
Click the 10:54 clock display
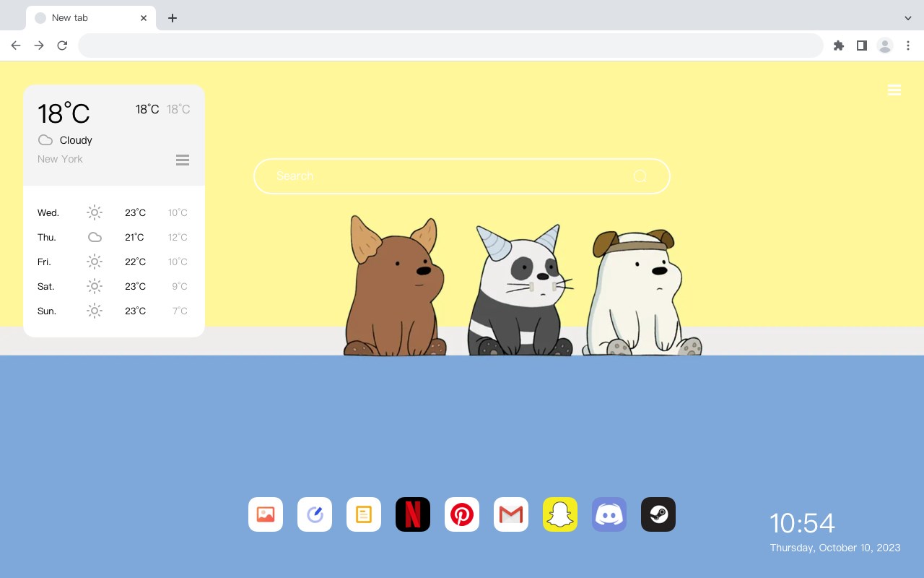pyautogui.click(x=802, y=523)
